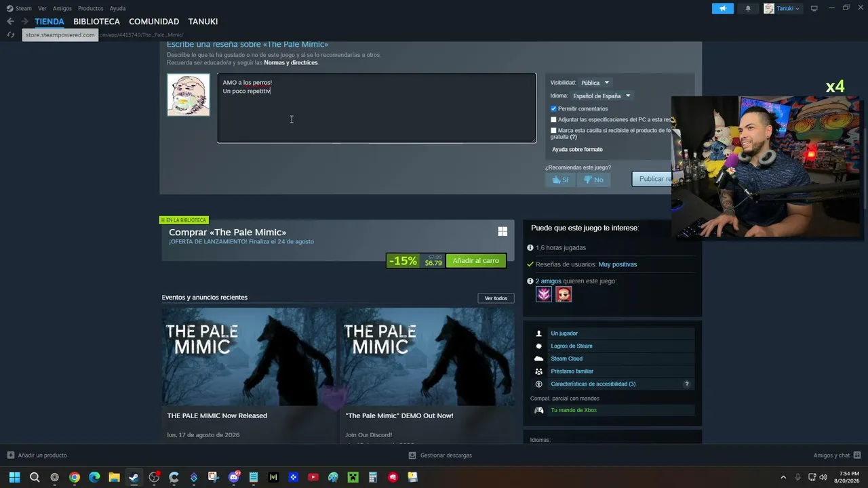Image resolution: width=868 pixels, height=488 pixels.
Task: Switch to the COMUNIDAD tab
Action: [154, 22]
